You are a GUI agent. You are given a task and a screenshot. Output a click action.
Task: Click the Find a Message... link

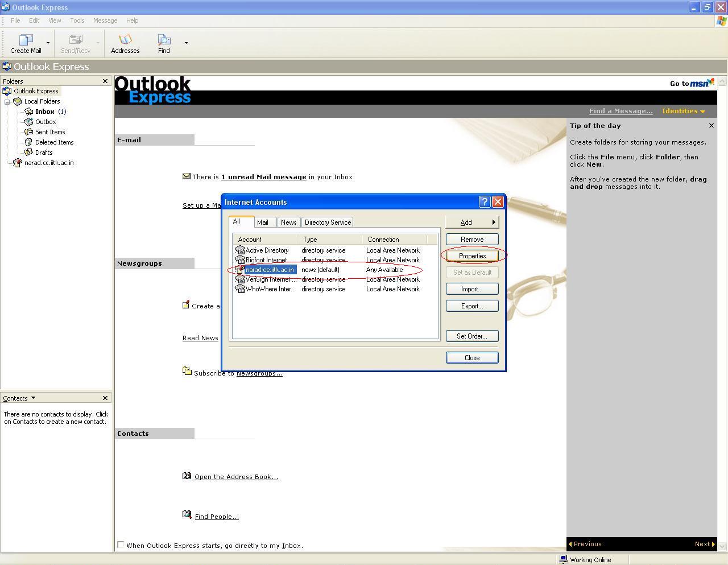coord(621,111)
